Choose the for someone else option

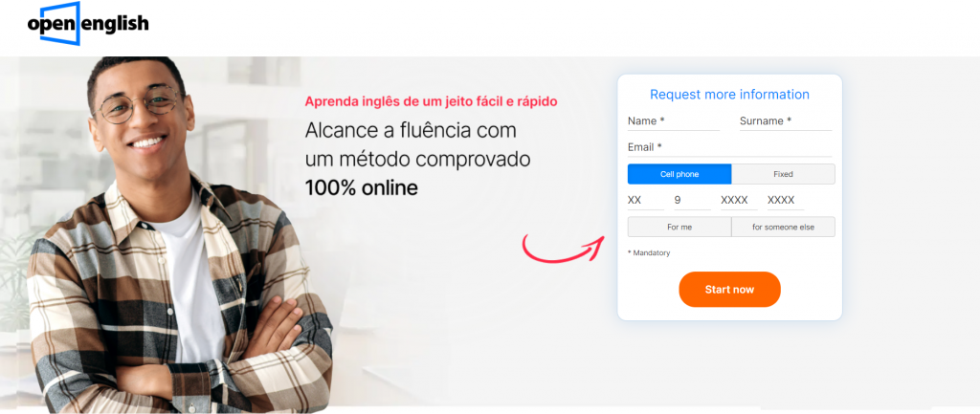[783, 228]
